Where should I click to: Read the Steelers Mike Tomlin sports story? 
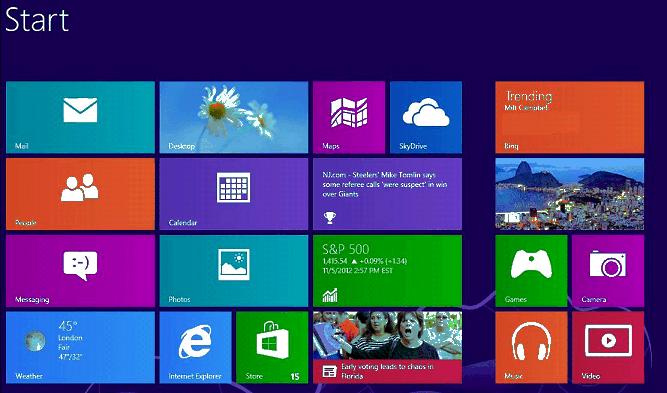pos(388,194)
